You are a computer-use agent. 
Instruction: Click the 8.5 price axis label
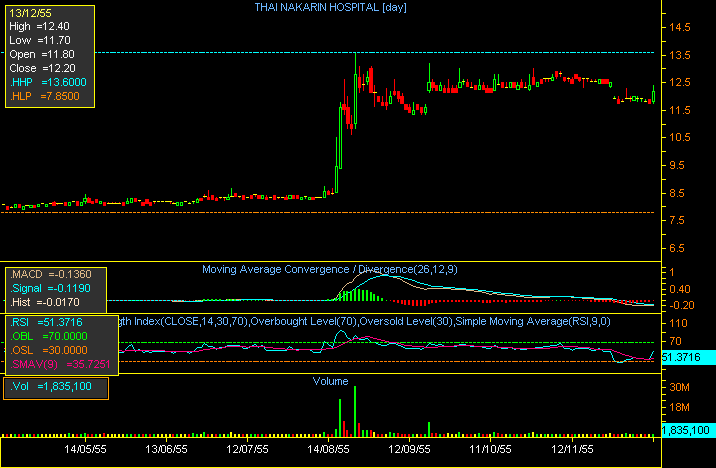[x=677, y=193]
